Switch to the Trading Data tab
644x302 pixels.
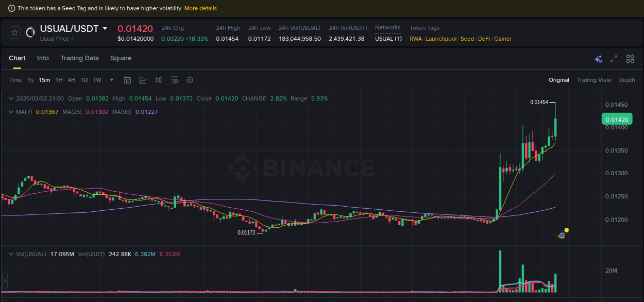[x=79, y=58]
